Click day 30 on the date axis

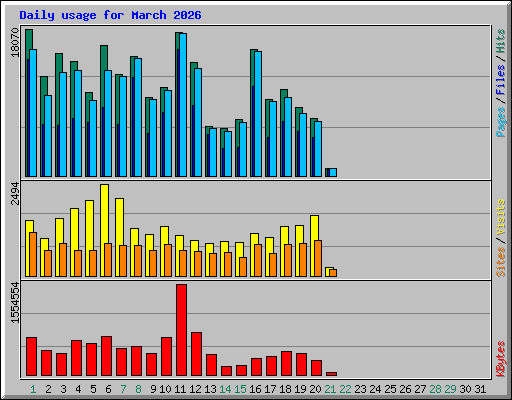pyautogui.click(x=465, y=389)
